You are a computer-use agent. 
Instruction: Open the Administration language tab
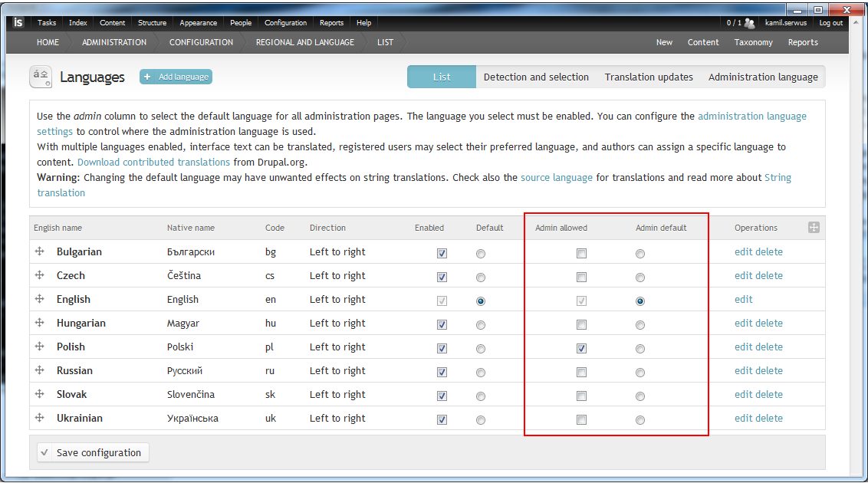(763, 77)
